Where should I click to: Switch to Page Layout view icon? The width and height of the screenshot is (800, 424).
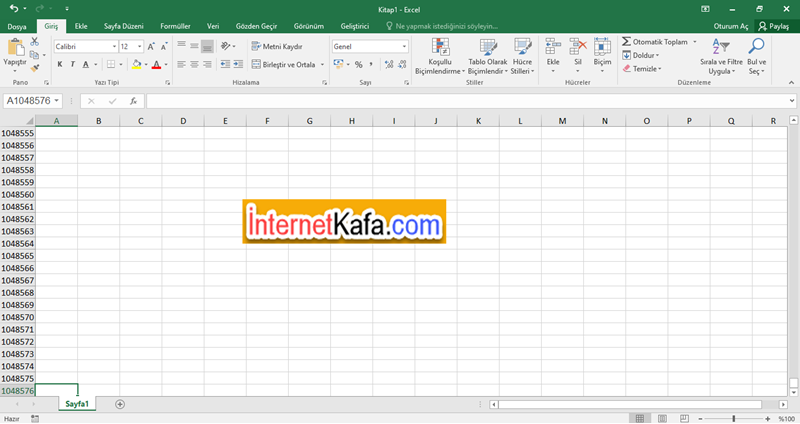[x=662, y=418]
